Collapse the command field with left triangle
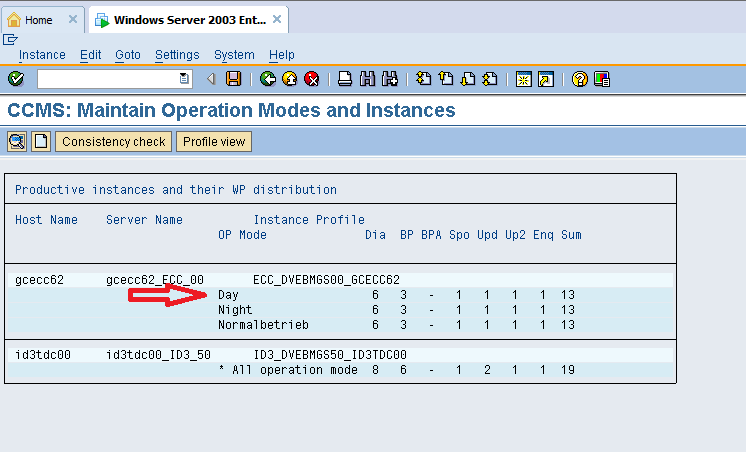The width and height of the screenshot is (746, 452). [x=211, y=79]
